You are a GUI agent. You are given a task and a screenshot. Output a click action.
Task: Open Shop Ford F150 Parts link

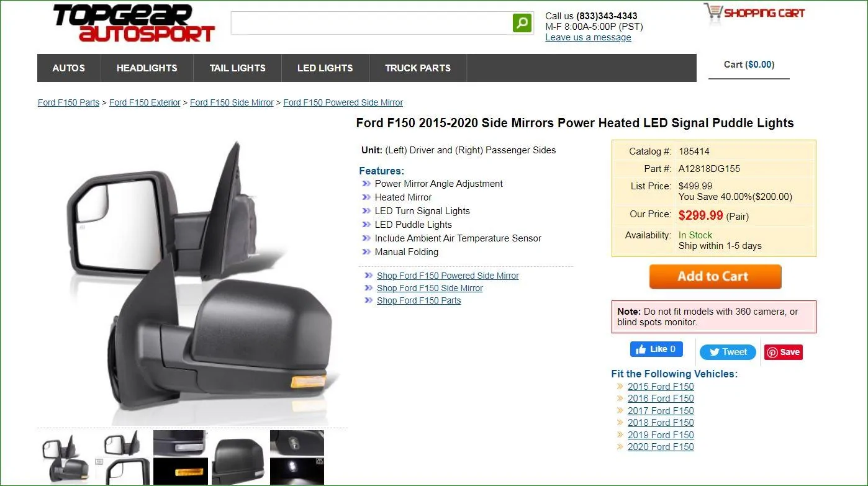coord(418,300)
